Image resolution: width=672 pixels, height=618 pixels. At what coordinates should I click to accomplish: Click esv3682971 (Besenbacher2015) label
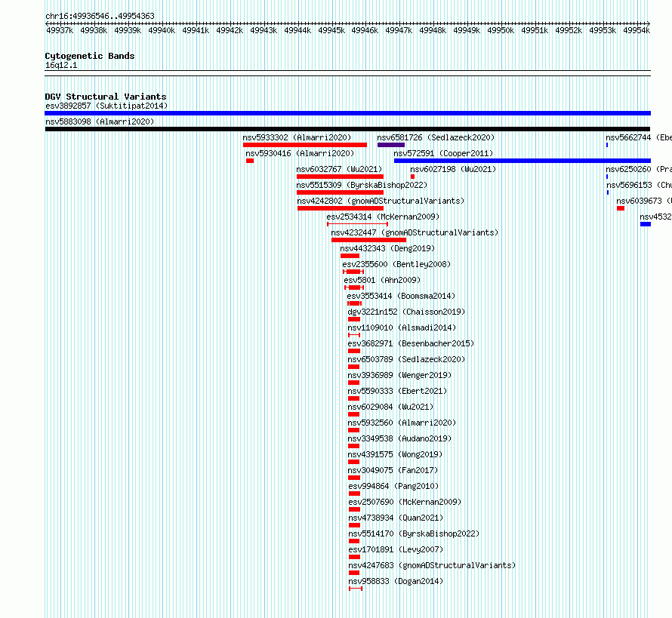pos(411,343)
